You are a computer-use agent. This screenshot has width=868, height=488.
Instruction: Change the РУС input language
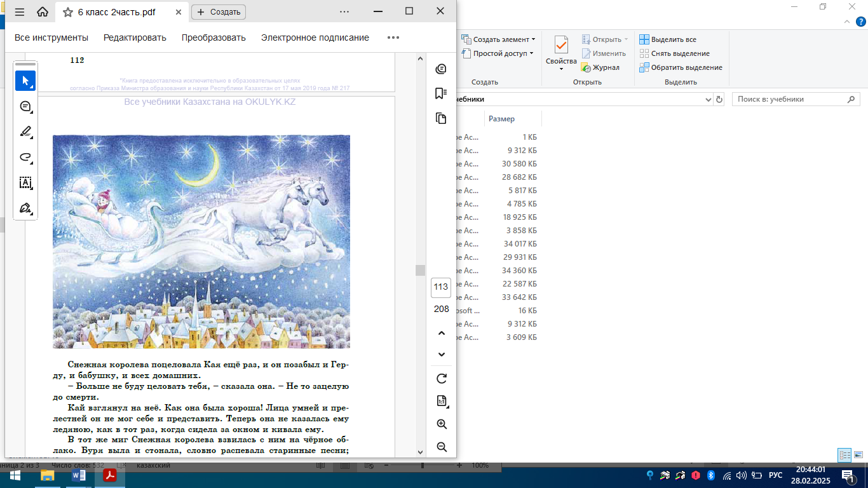pos(775,475)
